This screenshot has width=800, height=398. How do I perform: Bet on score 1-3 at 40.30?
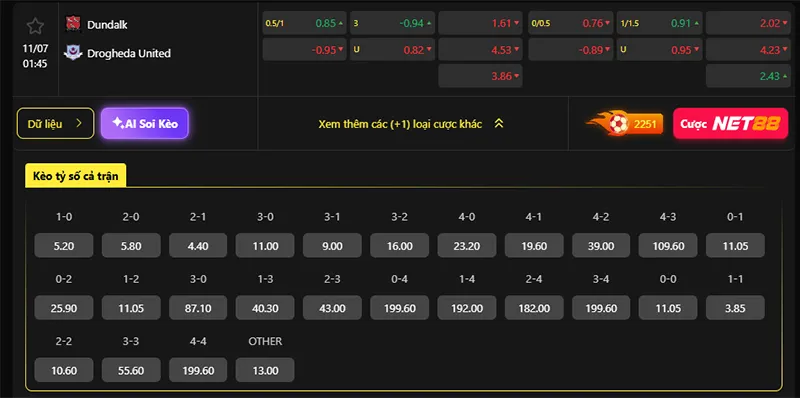coord(265,308)
